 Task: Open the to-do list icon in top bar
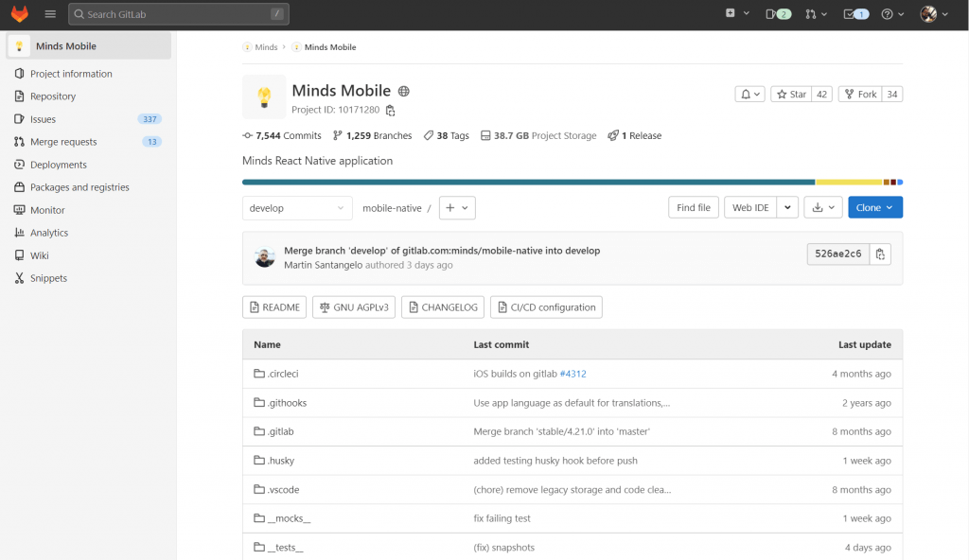tap(855, 14)
